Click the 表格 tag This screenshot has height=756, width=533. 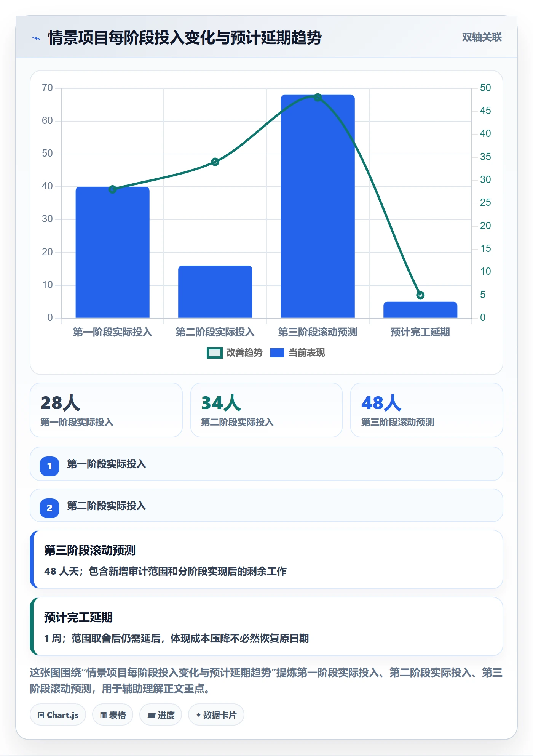[113, 715]
